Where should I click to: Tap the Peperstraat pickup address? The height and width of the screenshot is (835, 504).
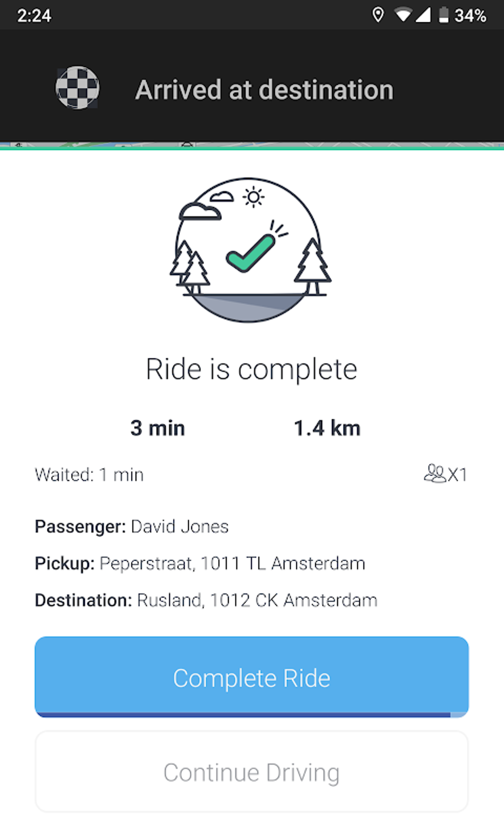click(232, 564)
